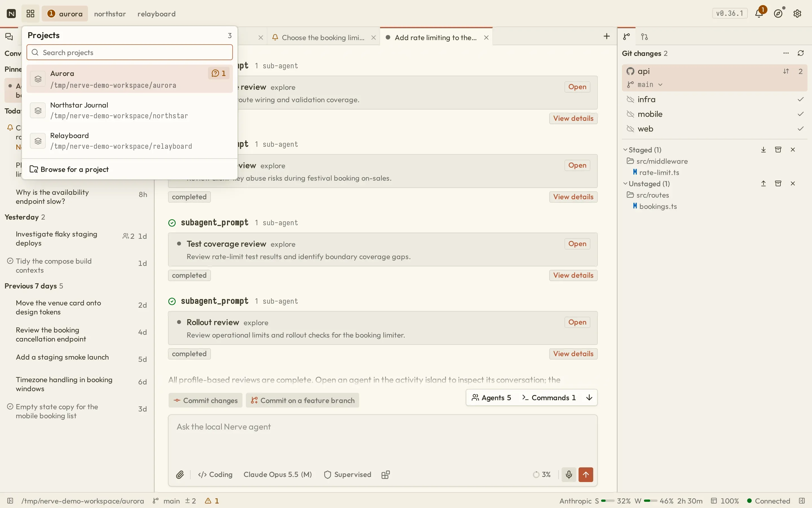The height and width of the screenshot is (508, 812).
Task: Start voice input with the microphone
Action: click(x=569, y=474)
